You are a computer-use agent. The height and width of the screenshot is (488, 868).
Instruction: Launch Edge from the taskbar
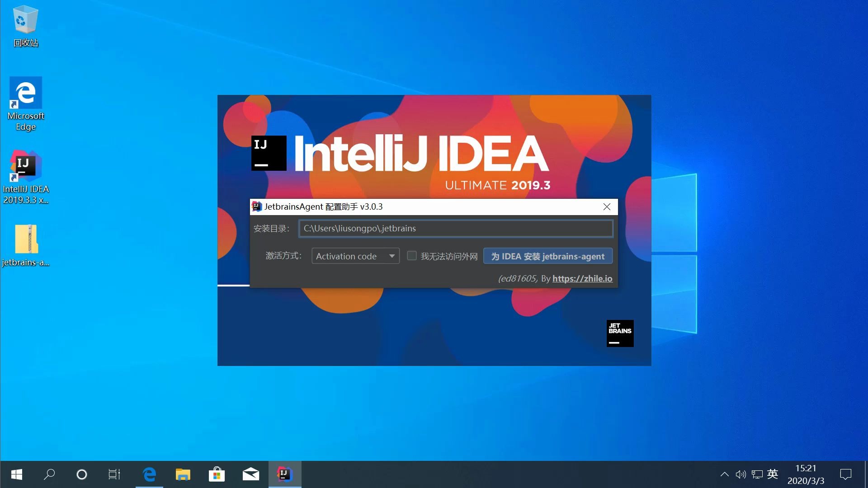click(x=149, y=474)
